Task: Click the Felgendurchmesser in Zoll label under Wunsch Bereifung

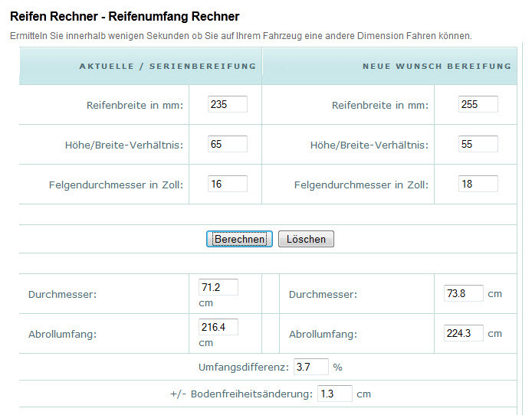Action: 361,185
